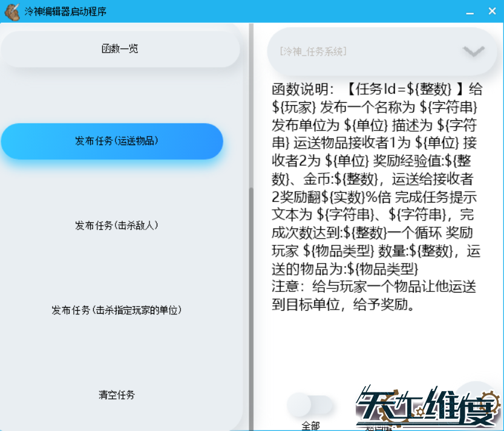Click the function list scrollbar thumb

pos(250,302)
